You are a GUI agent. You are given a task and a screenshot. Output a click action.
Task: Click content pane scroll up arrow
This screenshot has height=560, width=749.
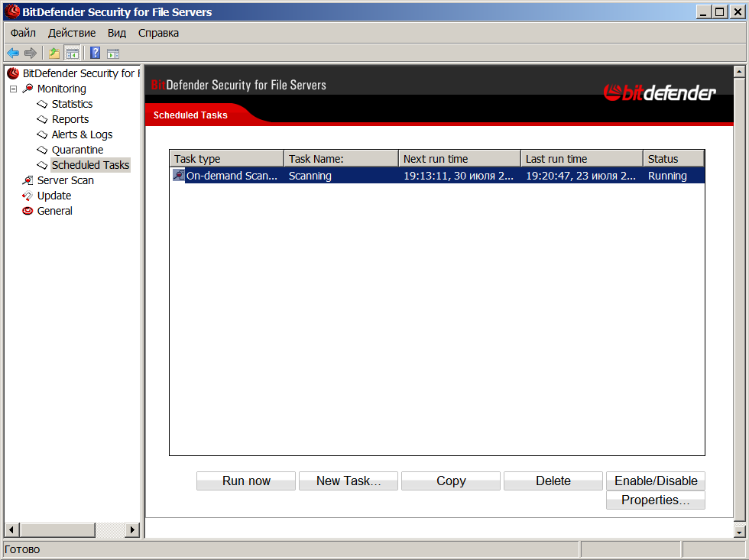click(x=739, y=72)
